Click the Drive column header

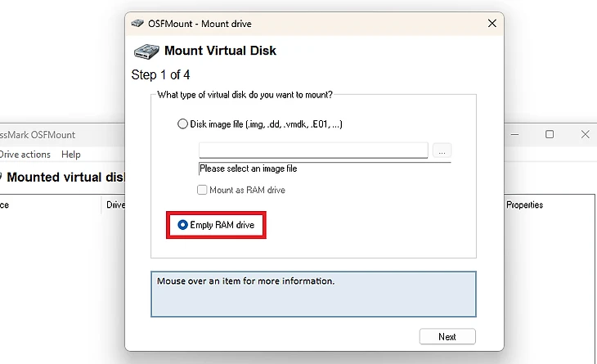coord(115,204)
